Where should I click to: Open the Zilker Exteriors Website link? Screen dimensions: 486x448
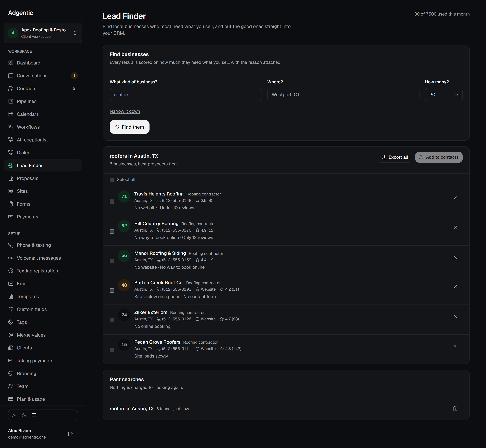pos(206,319)
